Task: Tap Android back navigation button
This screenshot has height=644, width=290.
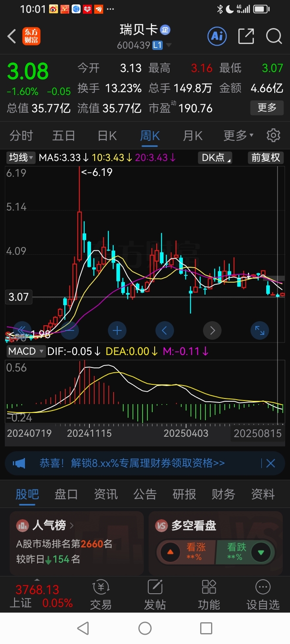Action: click(x=83, y=628)
